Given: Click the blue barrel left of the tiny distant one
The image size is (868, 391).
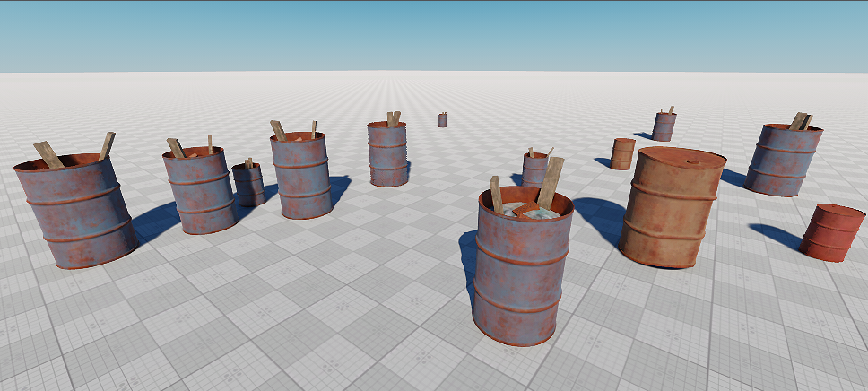Looking at the screenshot, I should pos(387,155).
